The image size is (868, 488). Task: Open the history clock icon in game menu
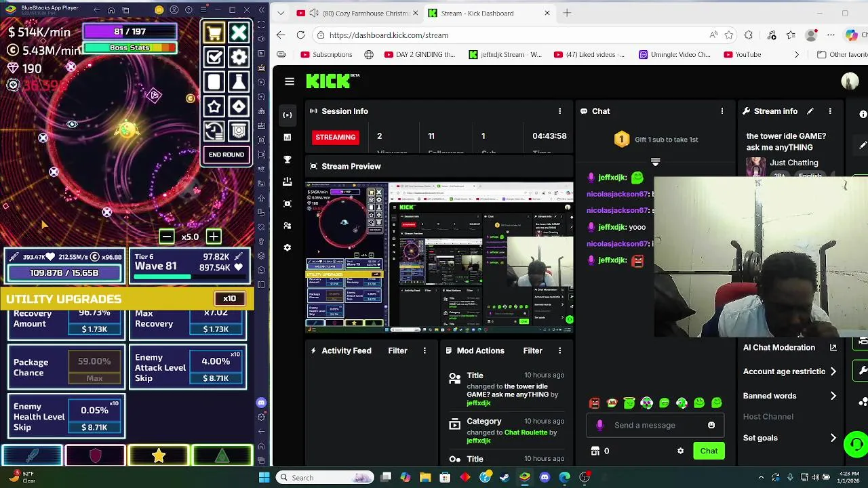[x=214, y=131]
